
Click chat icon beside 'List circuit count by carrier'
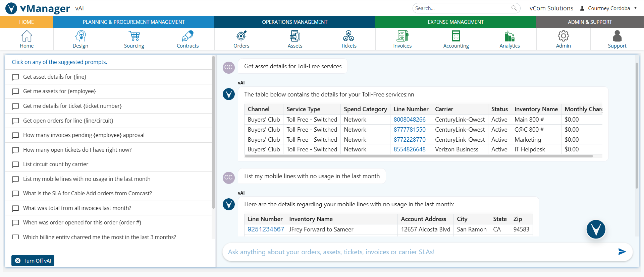tap(15, 165)
